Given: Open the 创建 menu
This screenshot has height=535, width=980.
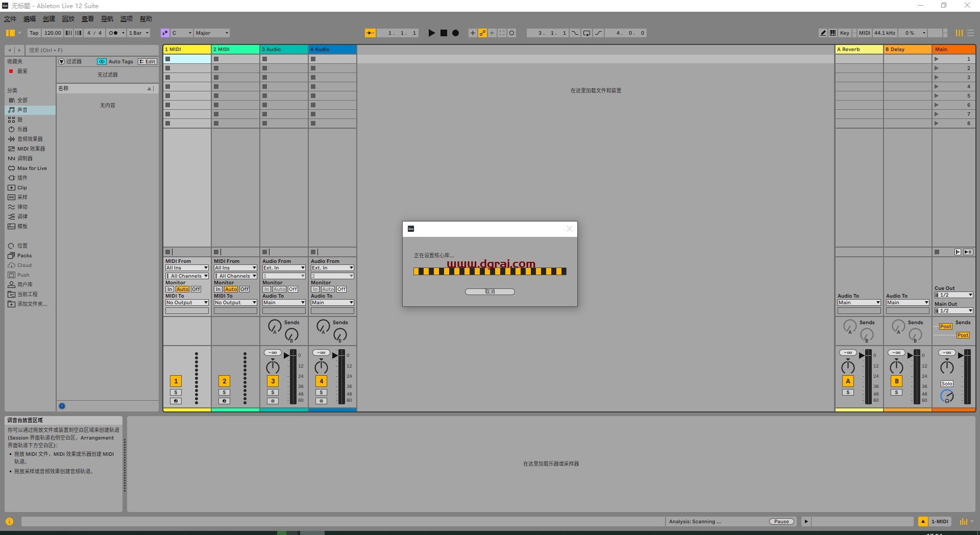Looking at the screenshot, I should pos(49,19).
